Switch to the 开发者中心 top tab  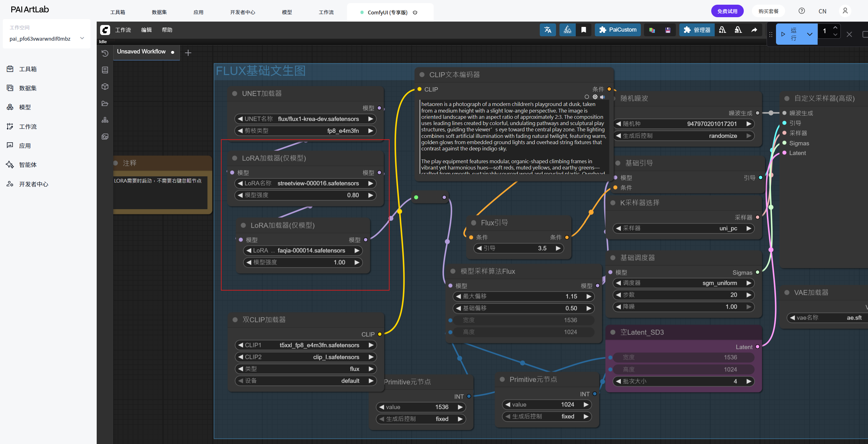tap(242, 12)
